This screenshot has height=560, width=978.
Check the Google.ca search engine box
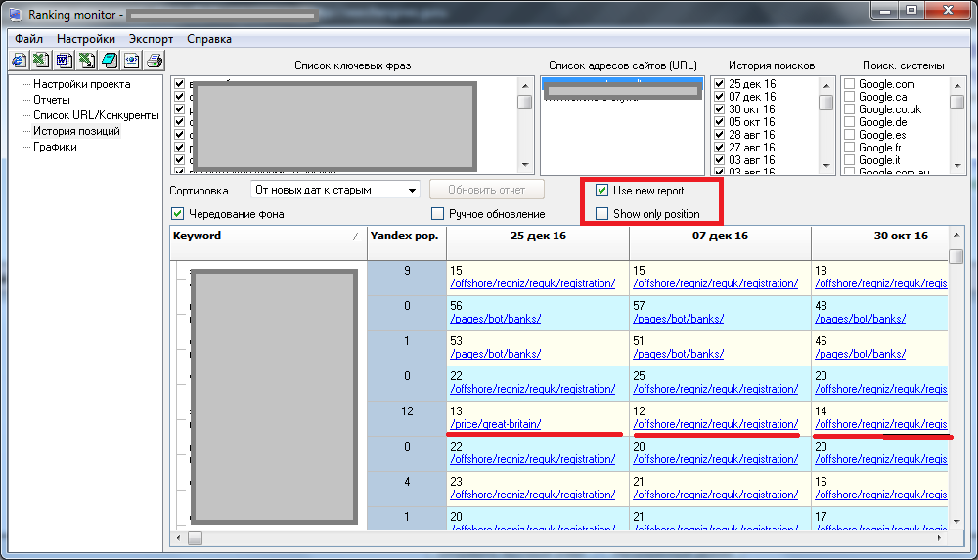[x=849, y=97]
